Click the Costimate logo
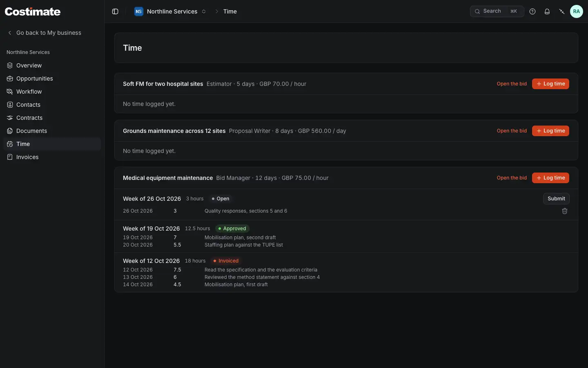 pyautogui.click(x=33, y=11)
